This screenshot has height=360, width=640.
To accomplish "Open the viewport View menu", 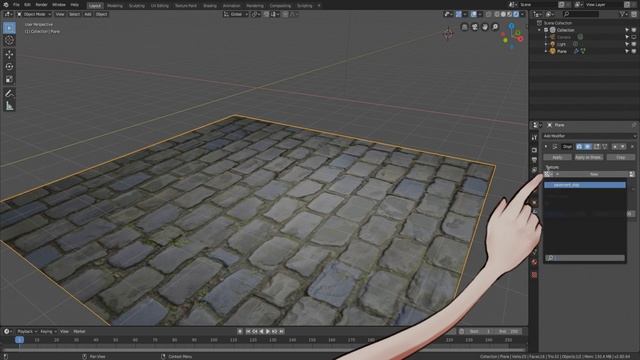I will 60,14.
